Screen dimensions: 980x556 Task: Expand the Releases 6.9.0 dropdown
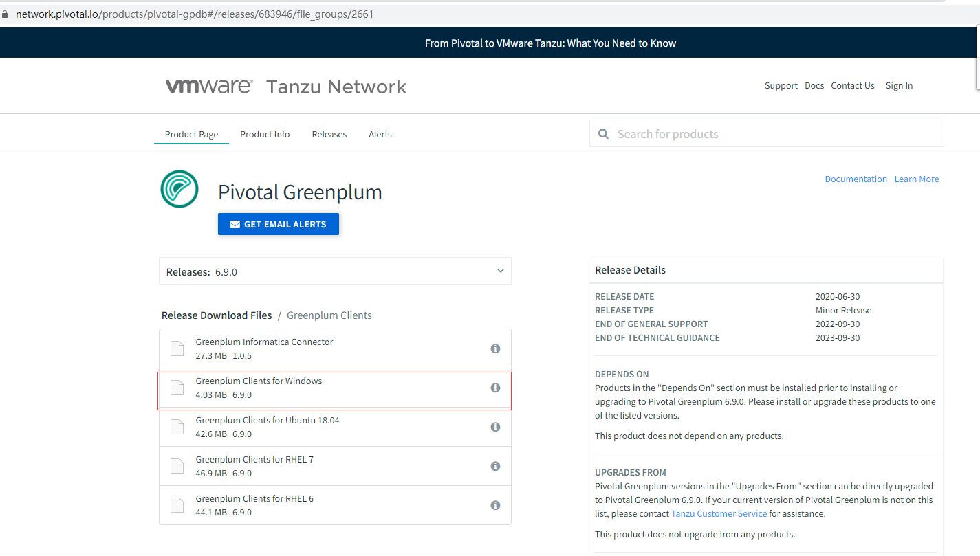(x=335, y=271)
